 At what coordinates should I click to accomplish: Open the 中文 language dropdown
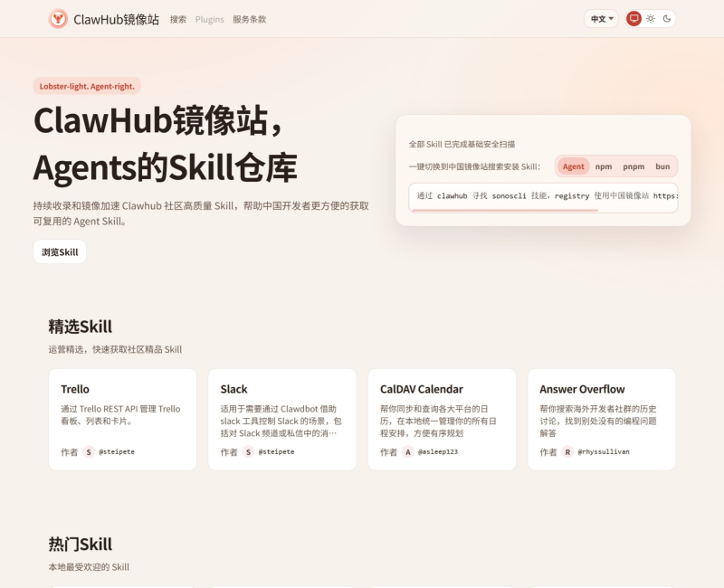601,19
